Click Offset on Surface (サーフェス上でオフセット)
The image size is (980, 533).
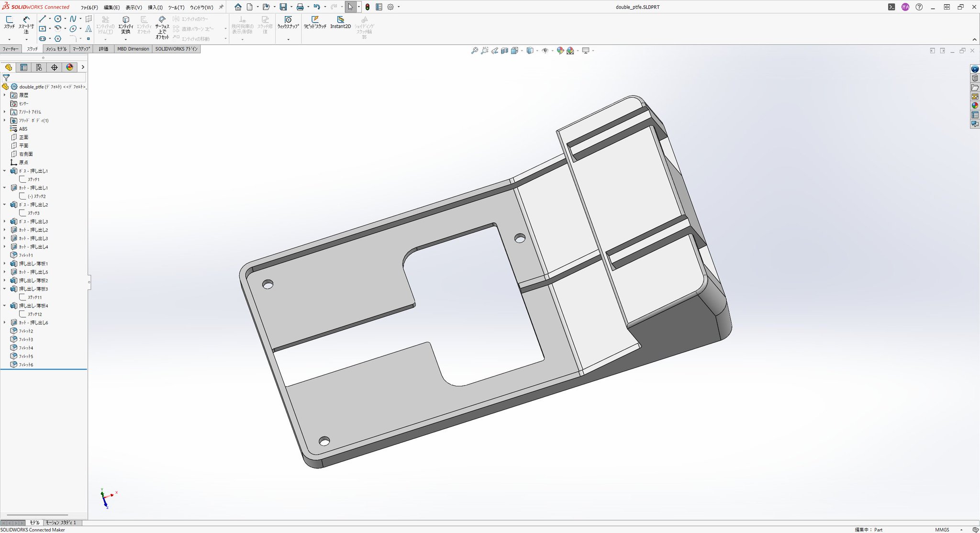(162, 27)
